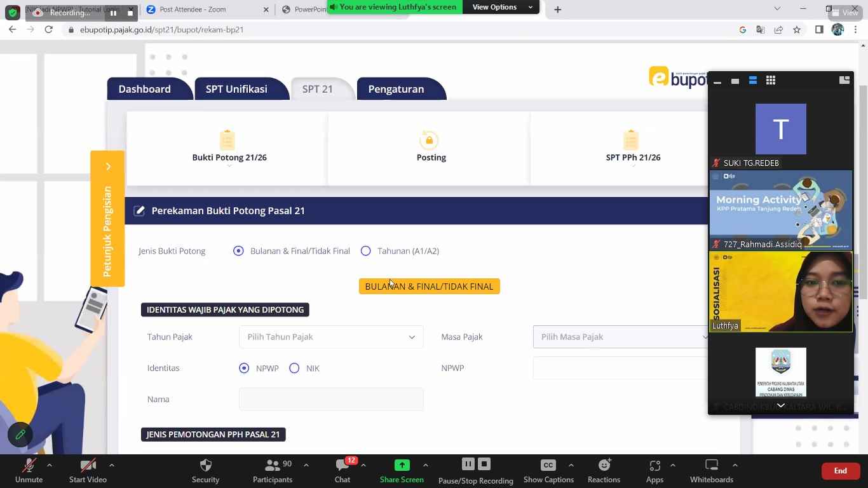
Task: Open the Zoom Security shield icon
Action: point(205,466)
